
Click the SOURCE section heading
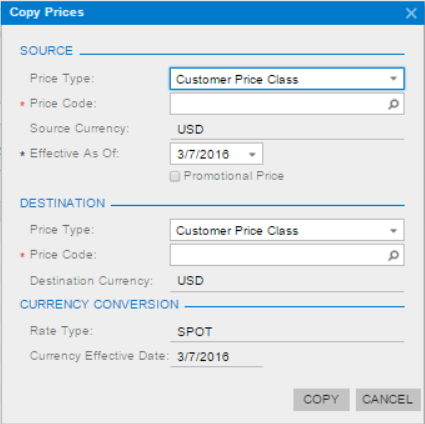coord(46,51)
